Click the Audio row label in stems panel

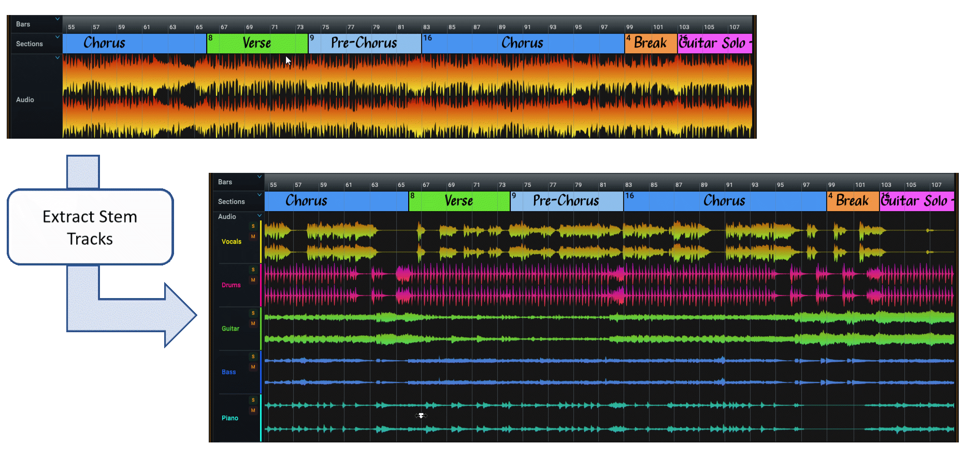pos(227,217)
